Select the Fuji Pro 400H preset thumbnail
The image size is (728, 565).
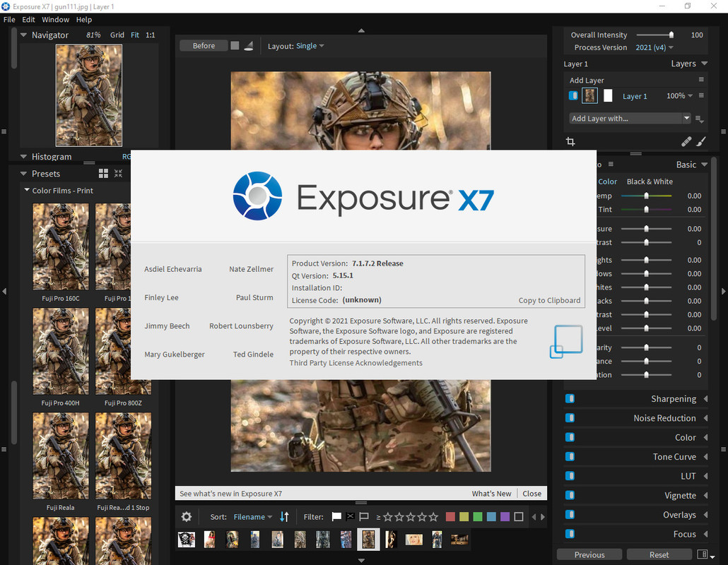point(60,351)
